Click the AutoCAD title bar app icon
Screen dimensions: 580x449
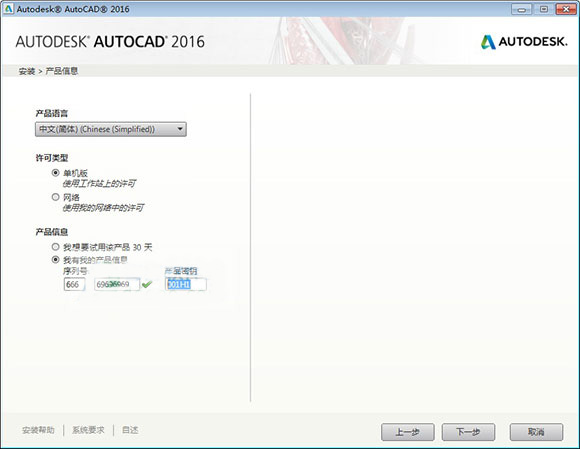tap(8, 9)
